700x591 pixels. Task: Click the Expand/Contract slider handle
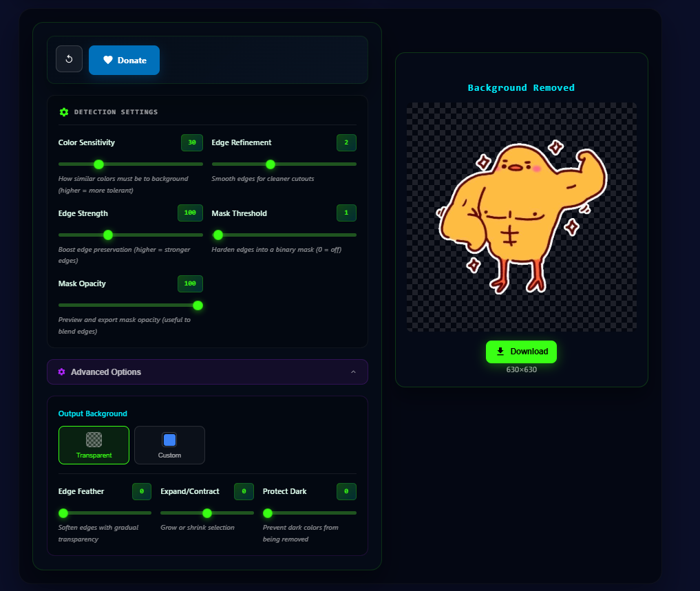[207, 513]
